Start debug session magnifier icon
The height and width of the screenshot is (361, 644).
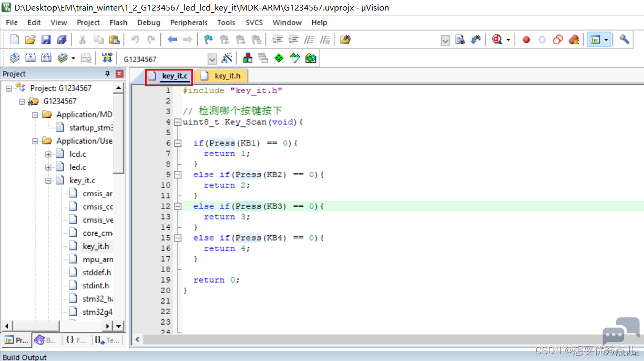click(497, 39)
